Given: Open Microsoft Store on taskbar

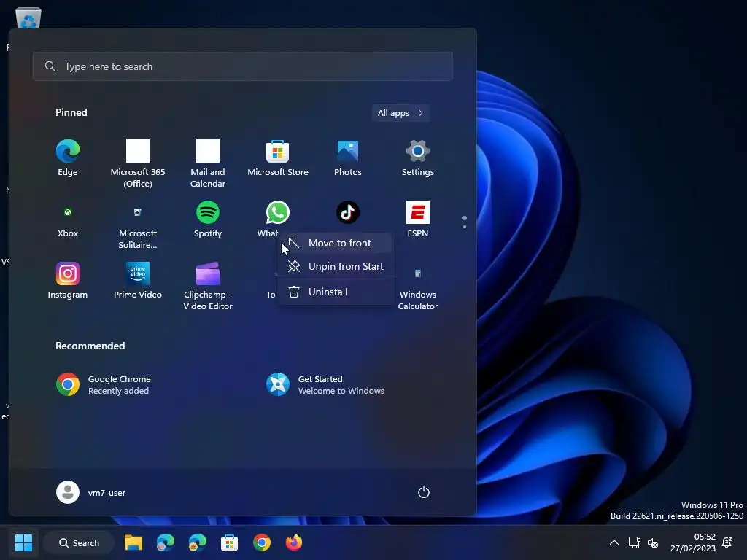Looking at the screenshot, I should pyautogui.click(x=229, y=542).
